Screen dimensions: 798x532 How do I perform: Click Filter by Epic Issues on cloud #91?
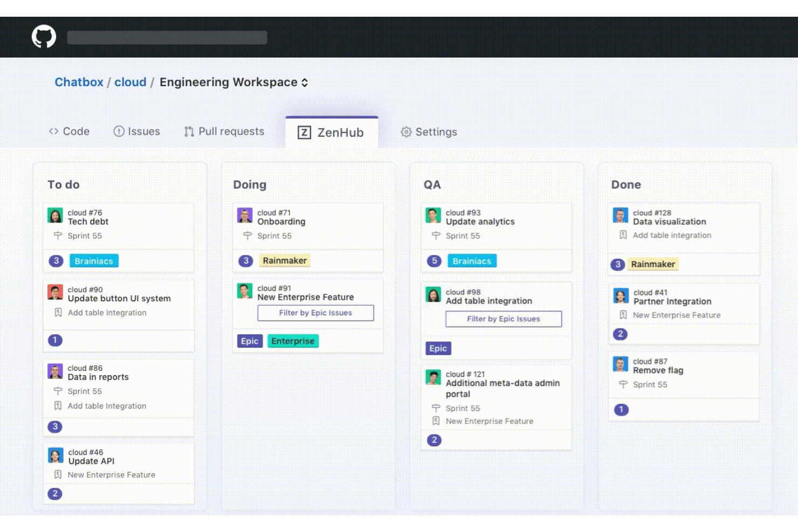point(315,313)
